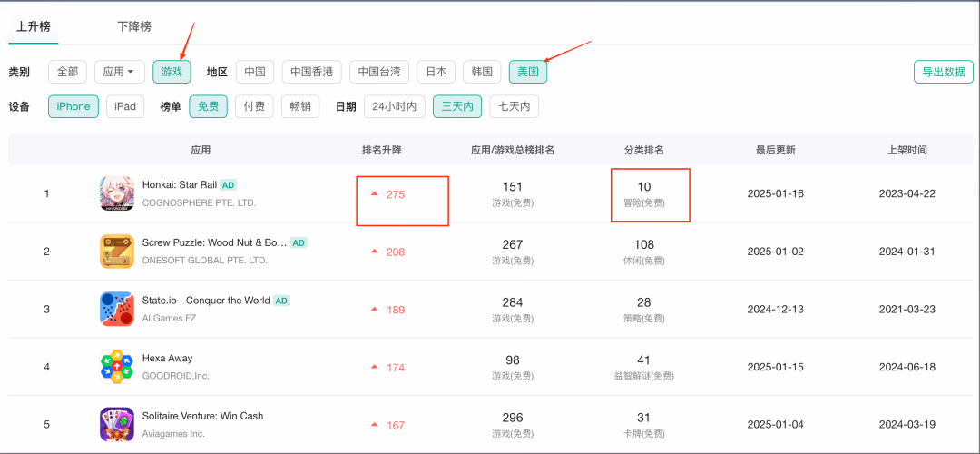Image resolution: width=980 pixels, height=454 pixels.
Task: Click publisher COGNOSPHERE PTE. LTD.
Action: point(200,202)
